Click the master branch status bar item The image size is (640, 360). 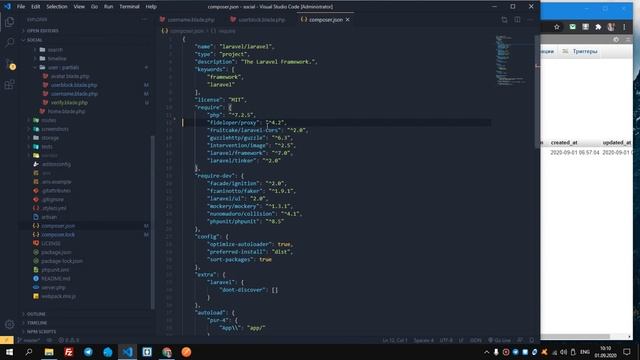29,340
